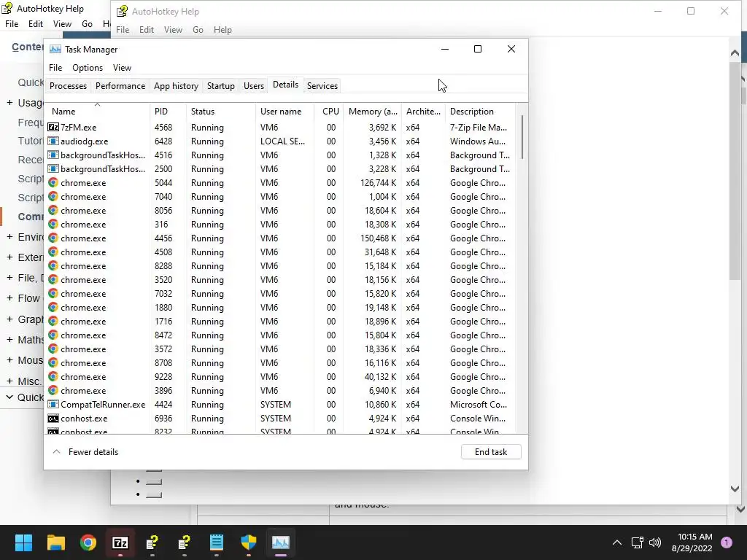Switch to the Services tab

click(x=322, y=86)
